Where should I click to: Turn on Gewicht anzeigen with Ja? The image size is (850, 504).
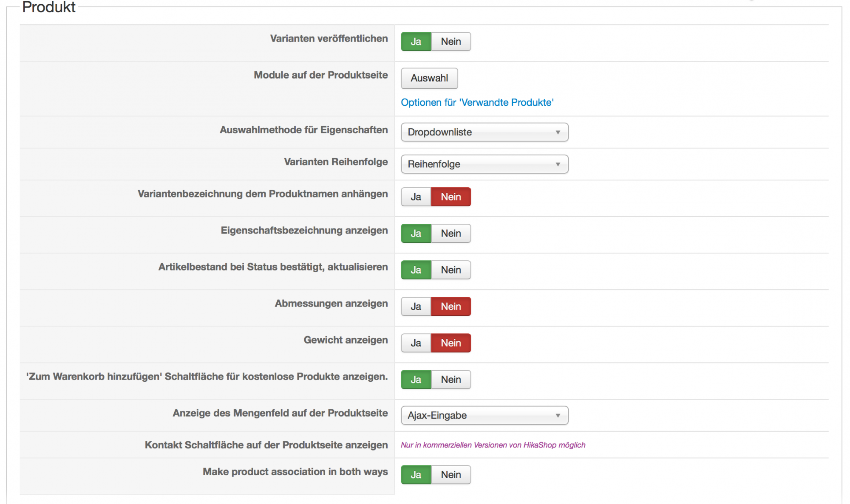(416, 343)
